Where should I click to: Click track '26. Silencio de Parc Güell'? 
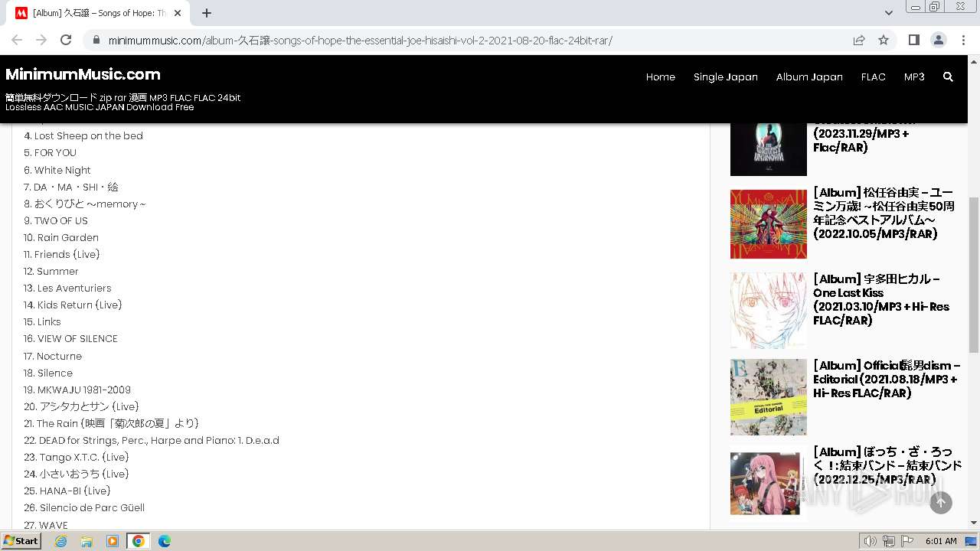pos(84,508)
